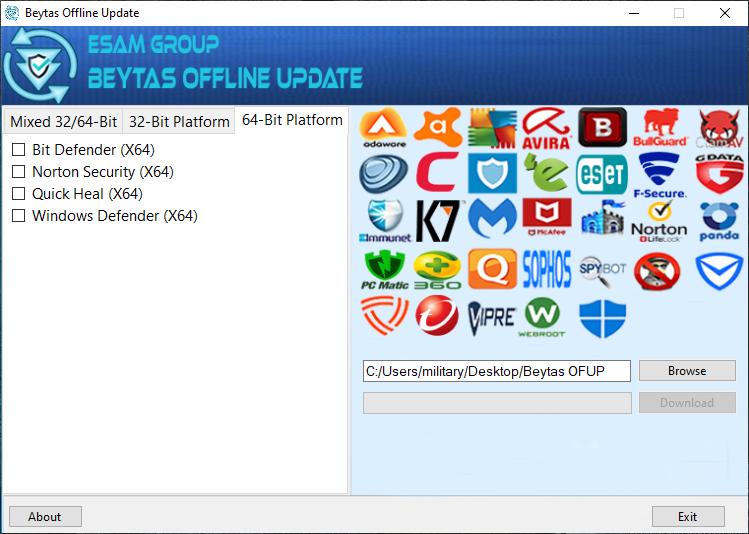Click the black K7 logo
The width and height of the screenshot is (749, 534).
tap(439, 221)
